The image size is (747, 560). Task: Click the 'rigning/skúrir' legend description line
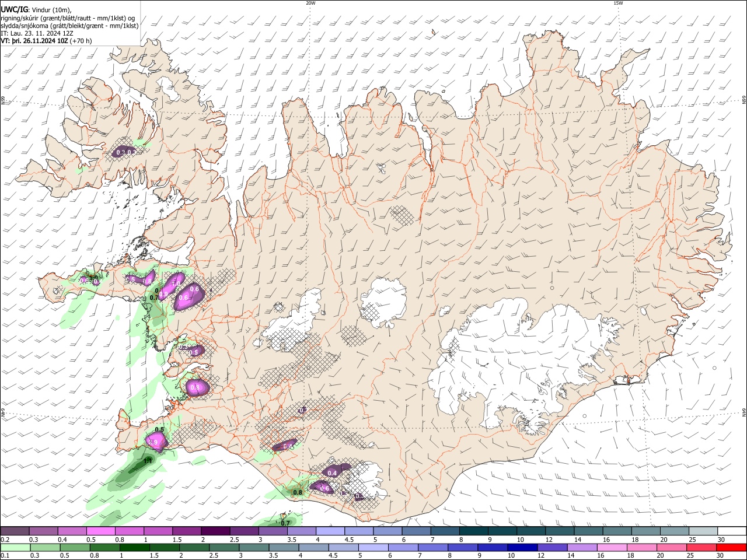click(68, 17)
